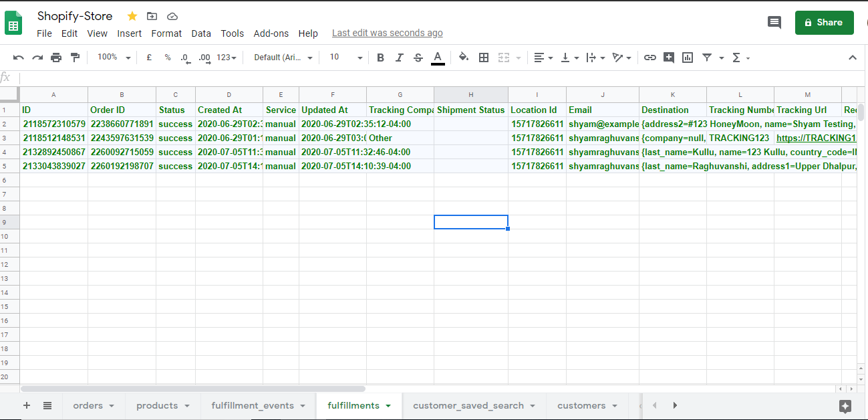Image resolution: width=868 pixels, height=420 pixels.
Task: Open fulfillments tab dropdown arrow
Action: (390, 406)
